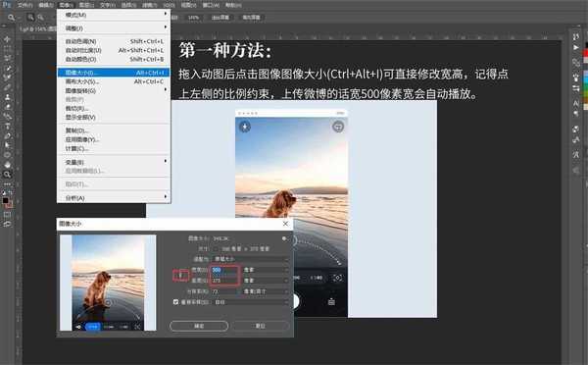This screenshot has height=365, width=588.
Task: Open the 调整为 fit-to dropdown
Action: pyautogui.click(x=251, y=259)
